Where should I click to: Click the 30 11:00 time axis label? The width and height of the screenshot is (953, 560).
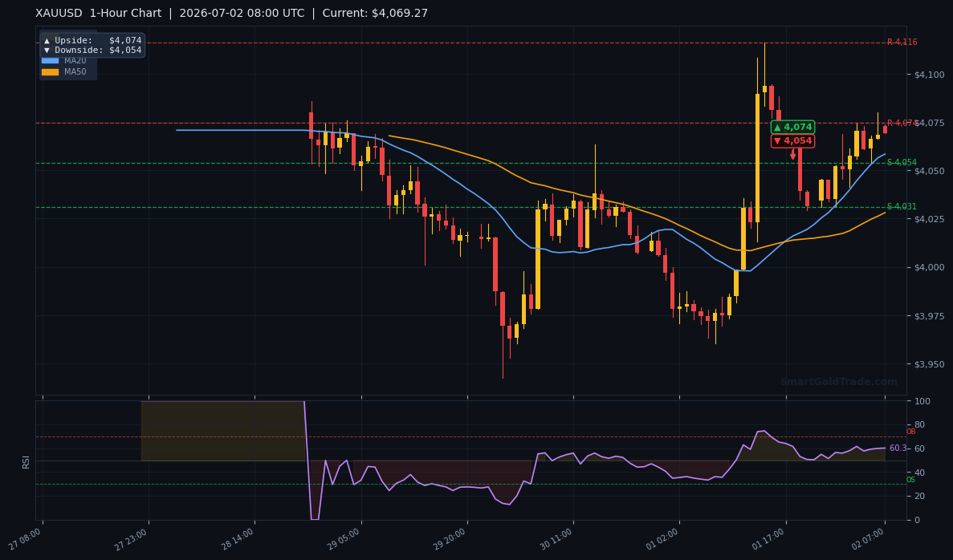pos(556,539)
